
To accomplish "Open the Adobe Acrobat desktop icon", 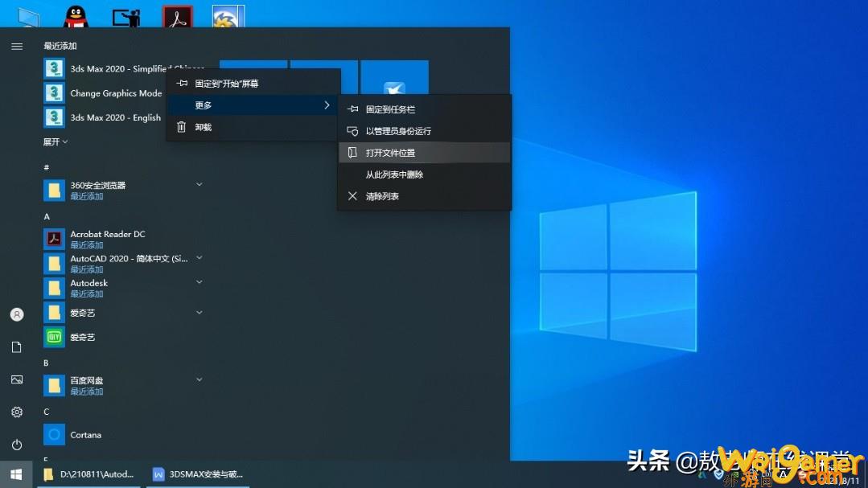I will point(178,17).
